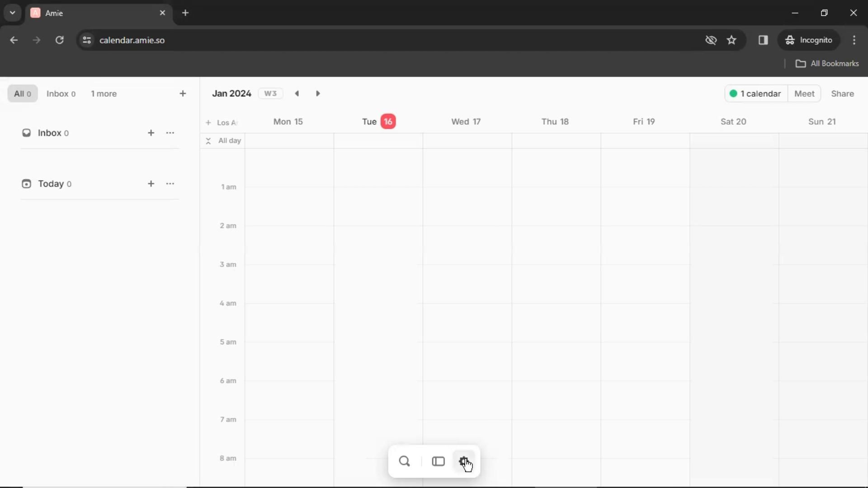Add a new list with plus
868x488 pixels.
(x=183, y=94)
